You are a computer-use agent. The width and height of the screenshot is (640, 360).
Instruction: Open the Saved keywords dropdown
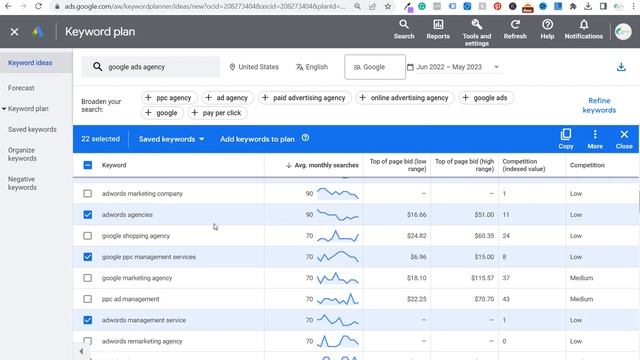171,139
